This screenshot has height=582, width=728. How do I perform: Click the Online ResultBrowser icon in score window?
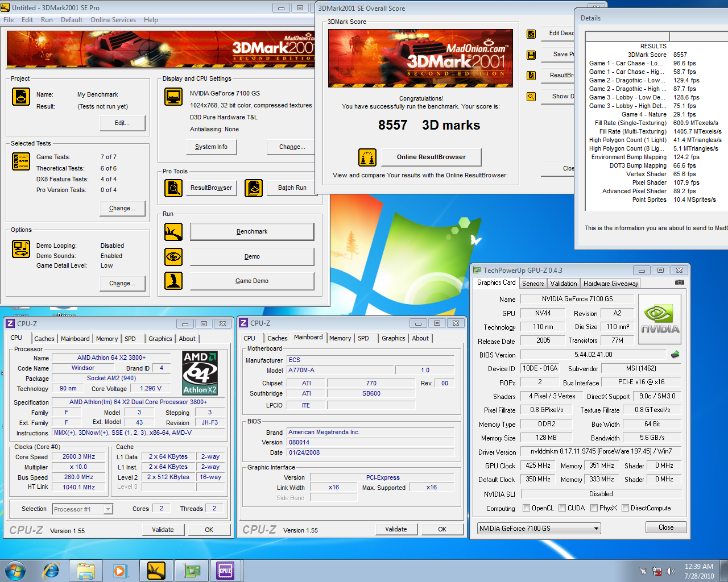(x=367, y=157)
